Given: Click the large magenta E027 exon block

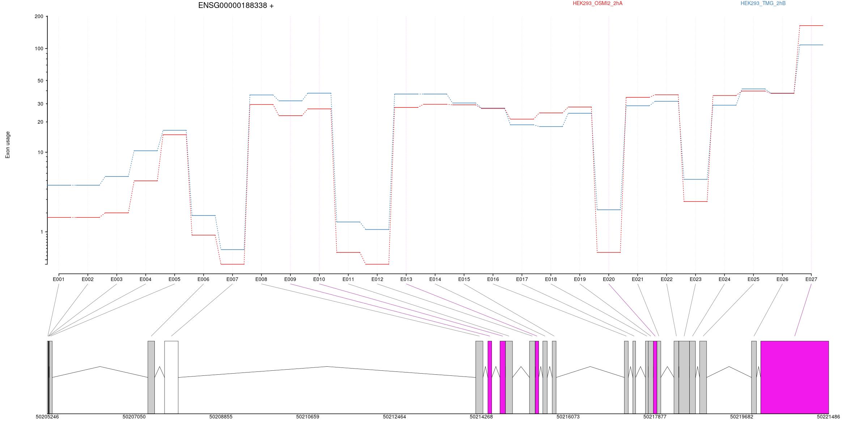Looking at the screenshot, I should (795, 377).
